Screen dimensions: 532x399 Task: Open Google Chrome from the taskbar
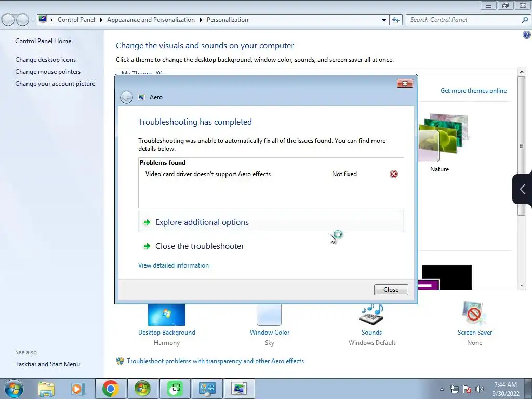pyautogui.click(x=110, y=389)
